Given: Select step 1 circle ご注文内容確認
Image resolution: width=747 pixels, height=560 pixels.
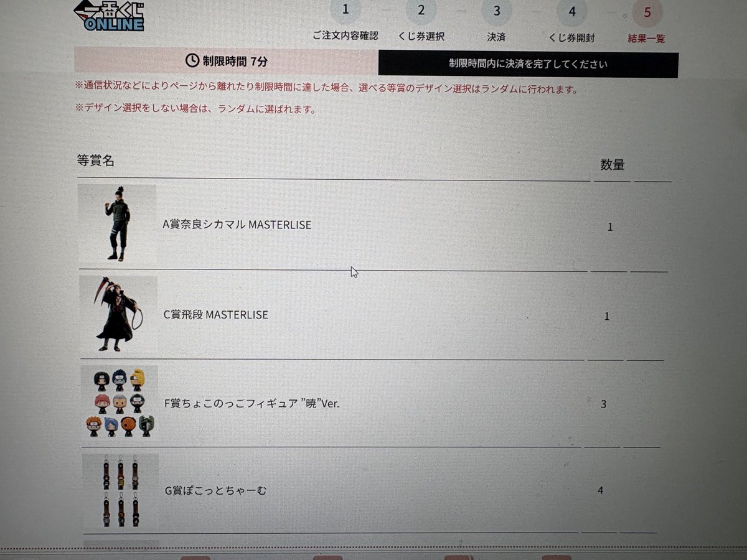Looking at the screenshot, I should point(345,11).
